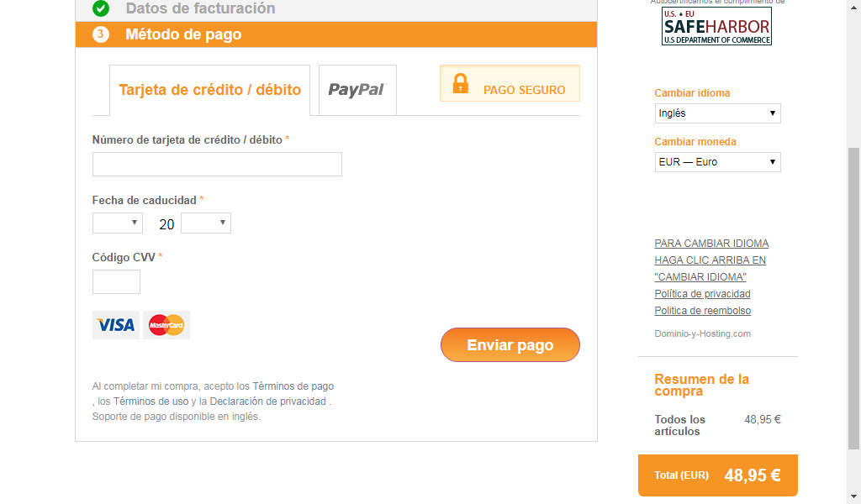Open the Términos de pago link

[x=293, y=386]
